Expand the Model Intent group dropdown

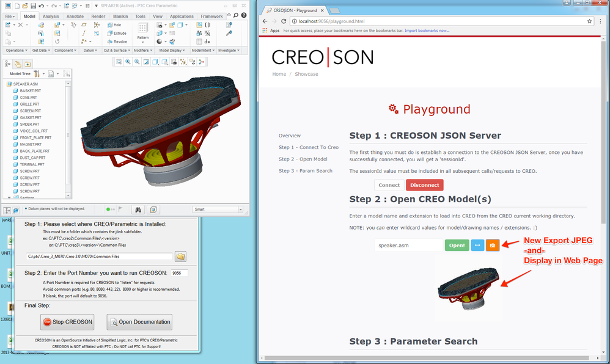(203, 51)
